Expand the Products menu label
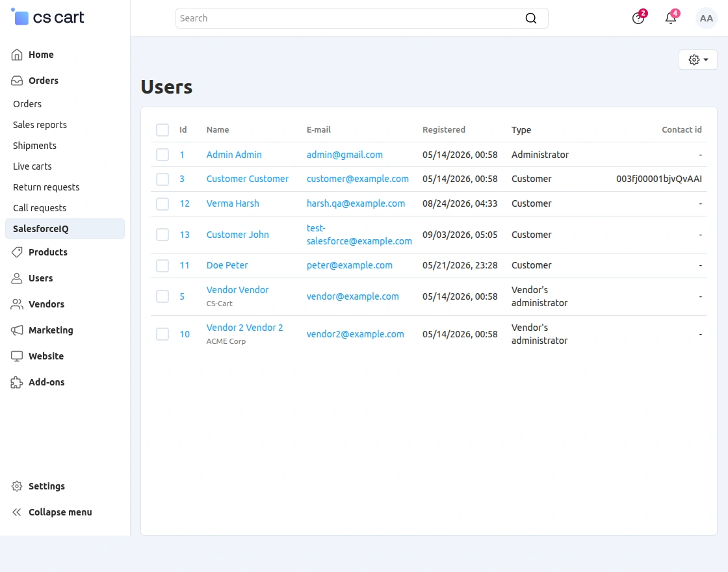This screenshot has width=728, height=572. point(48,252)
